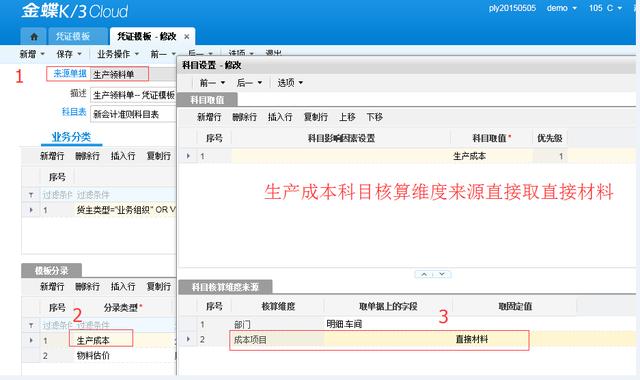This screenshot has width=640, height=380.
Task: Open the 新增 dropdown menu
Action: [x=32, y=54]
